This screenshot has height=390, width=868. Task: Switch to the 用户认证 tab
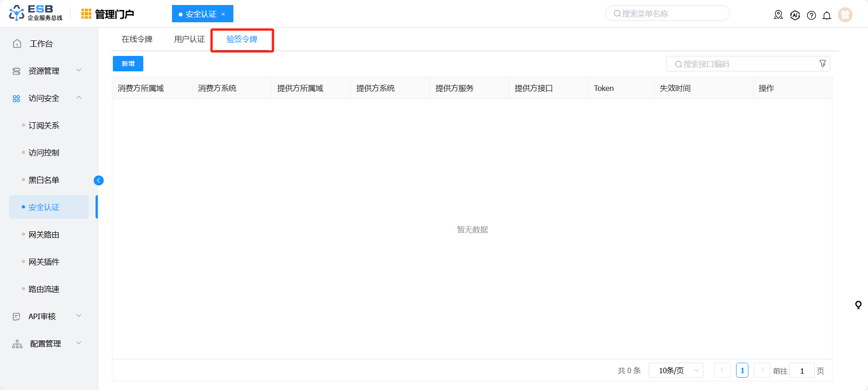tap(189, 39)
